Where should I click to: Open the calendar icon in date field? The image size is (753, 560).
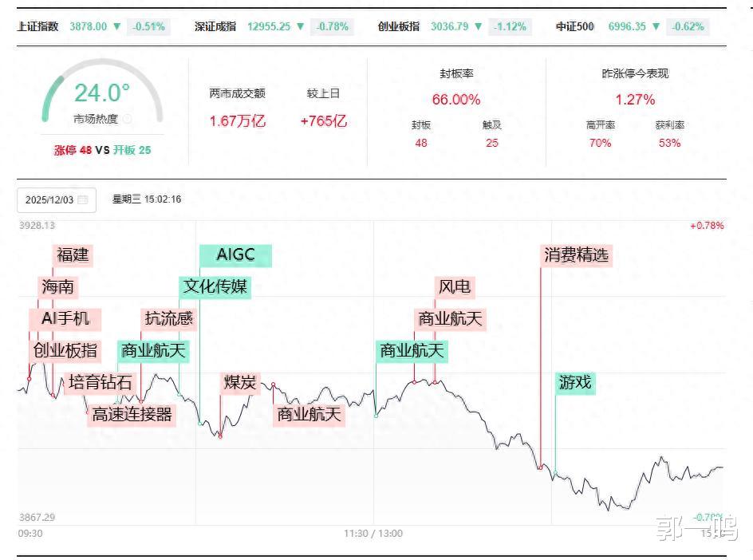coord(83,199)
